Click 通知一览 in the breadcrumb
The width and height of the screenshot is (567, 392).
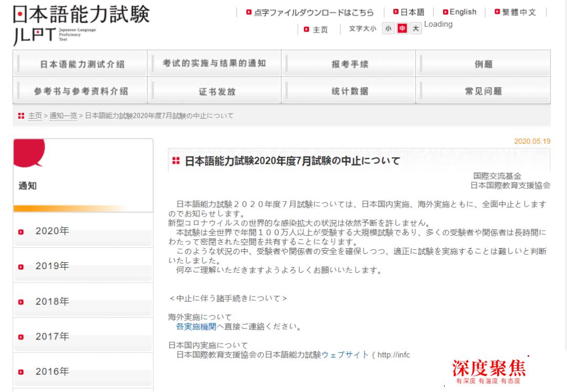coord(64,115)
